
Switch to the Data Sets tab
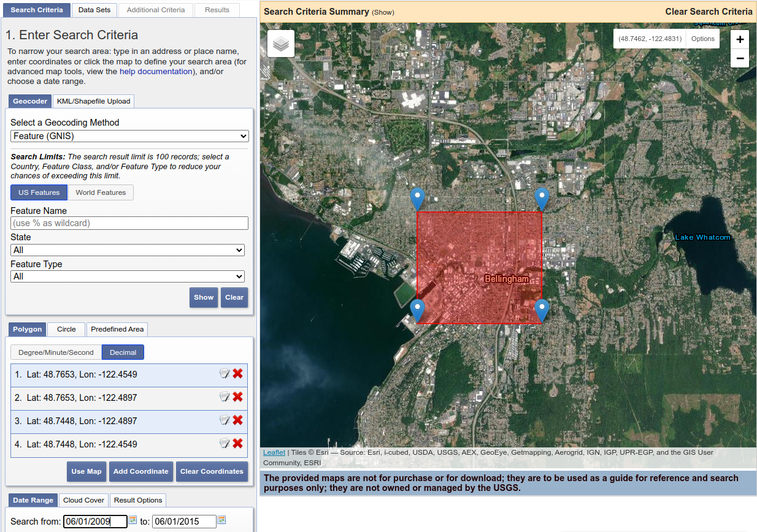(x=94, y=10)
